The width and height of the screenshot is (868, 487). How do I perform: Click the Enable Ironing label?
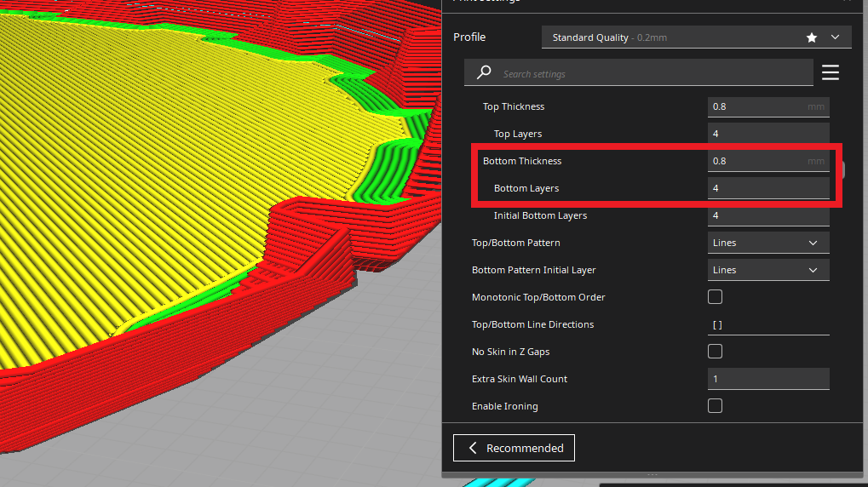coord(504,406)
